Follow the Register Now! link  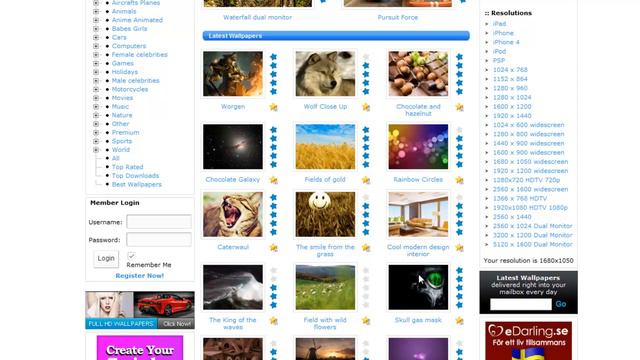[140, 276]
